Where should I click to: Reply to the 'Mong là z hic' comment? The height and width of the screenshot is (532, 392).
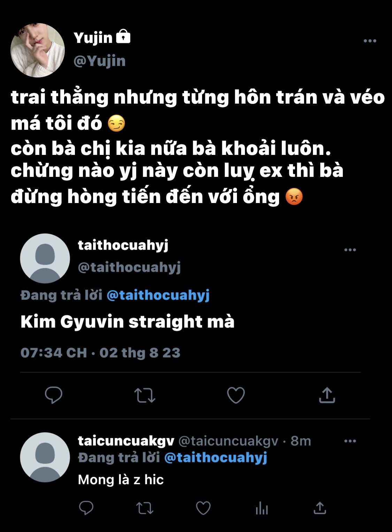coord(86,508)
